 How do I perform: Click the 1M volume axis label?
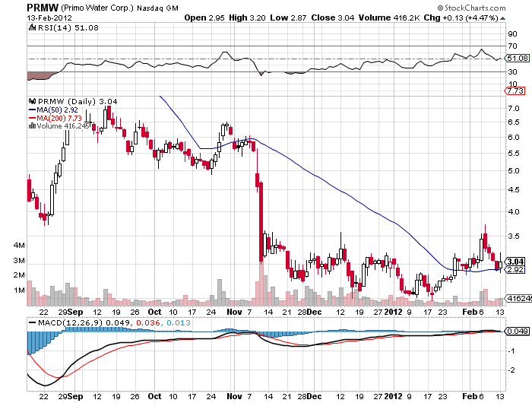(x=19, y=290)
